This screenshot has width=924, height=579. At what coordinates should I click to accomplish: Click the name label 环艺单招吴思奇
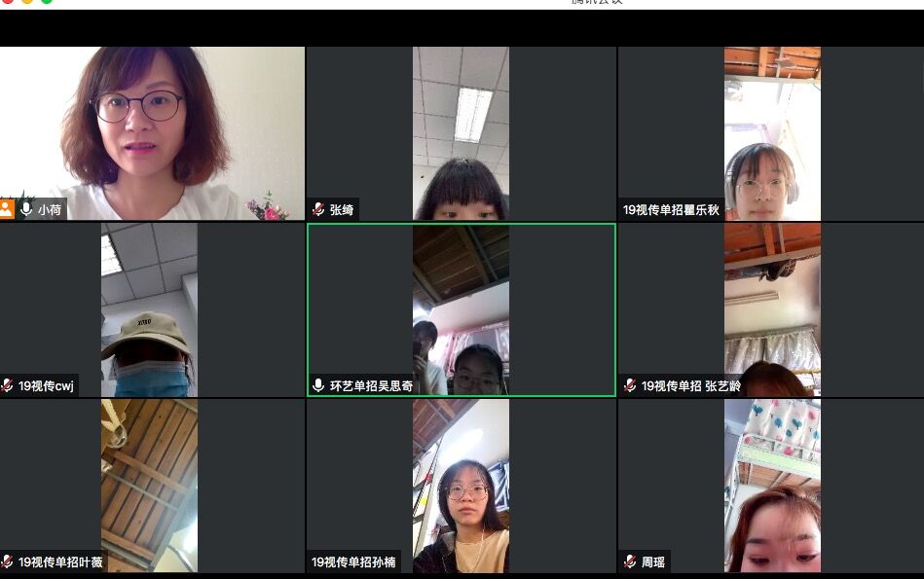pos(371,385)
